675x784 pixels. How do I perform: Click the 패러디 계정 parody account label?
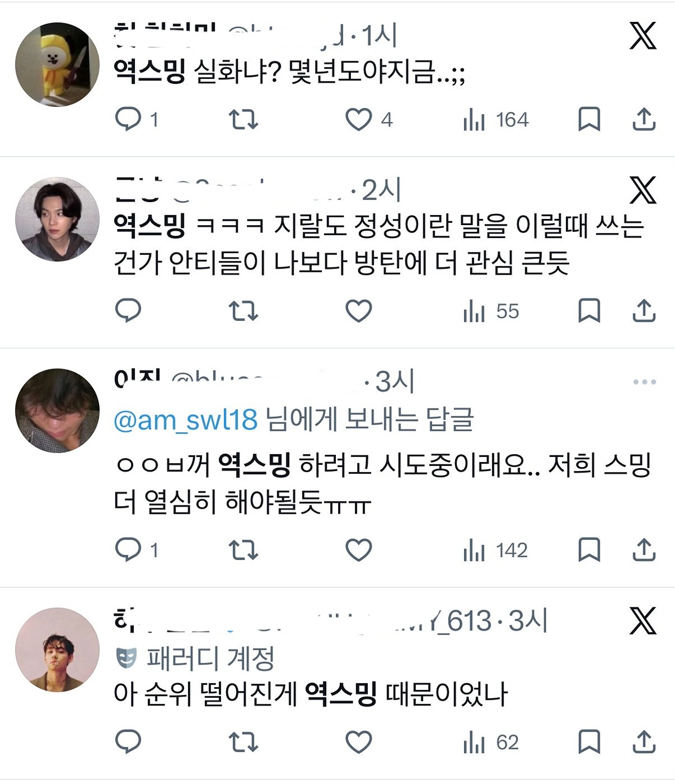(209, 657)
